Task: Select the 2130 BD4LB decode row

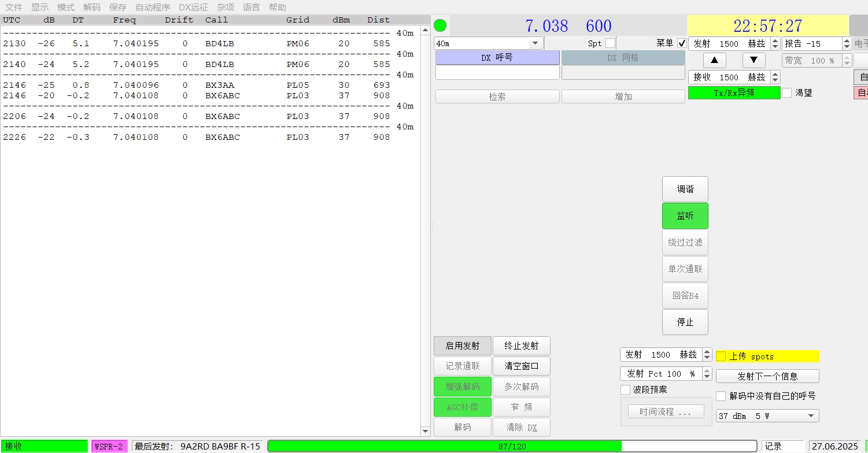Action: [x=197, y=44]
